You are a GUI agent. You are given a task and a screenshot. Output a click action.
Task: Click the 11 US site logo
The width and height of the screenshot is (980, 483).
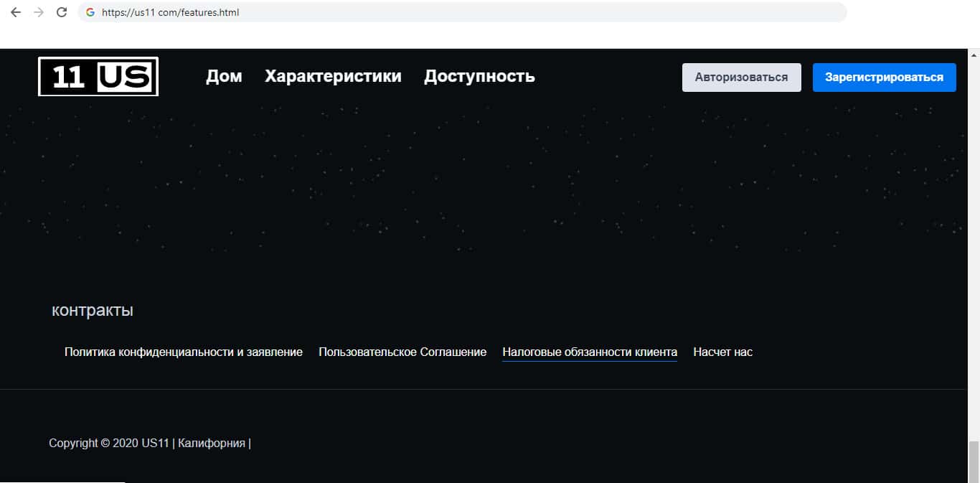point(98,77)
